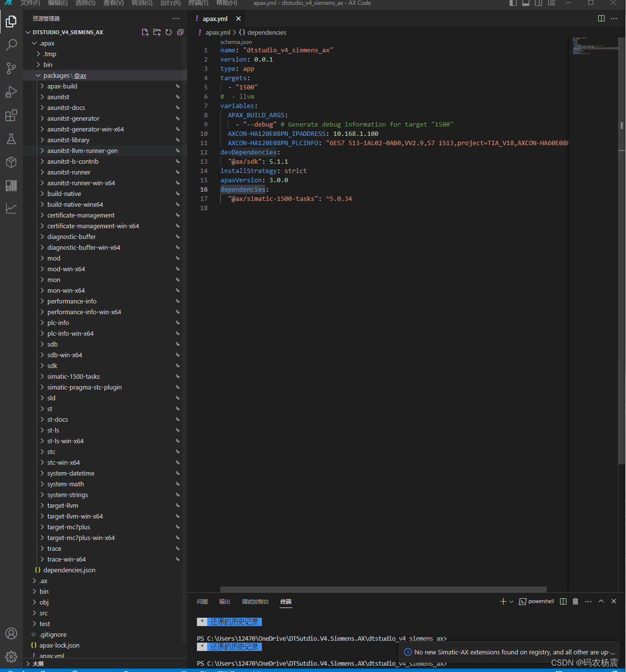Open the Explorer view in activity bar

(11, 22)
